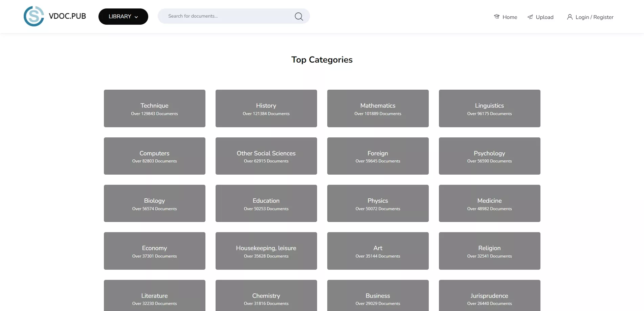Click the search magnifier icon
Viewport: 644px width, 311px height.
click(x=299, y=16)
